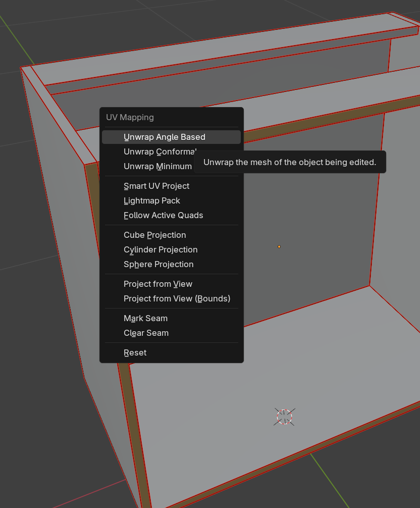Apply Sphere Projection mapping
Image resolution: width=420 pixels, height=508 pixels.
[171, 264]
